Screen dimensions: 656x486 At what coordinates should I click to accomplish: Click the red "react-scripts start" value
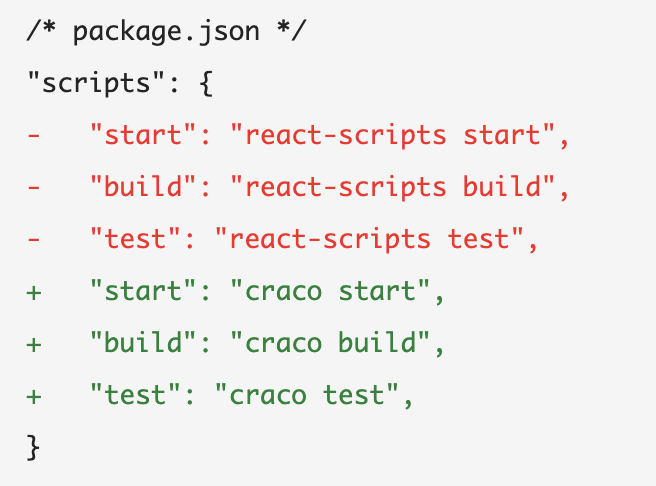393,135
